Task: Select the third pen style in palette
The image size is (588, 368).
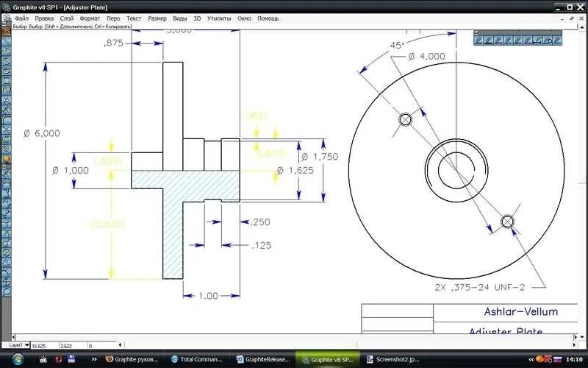Action: (x=498, y=40)
